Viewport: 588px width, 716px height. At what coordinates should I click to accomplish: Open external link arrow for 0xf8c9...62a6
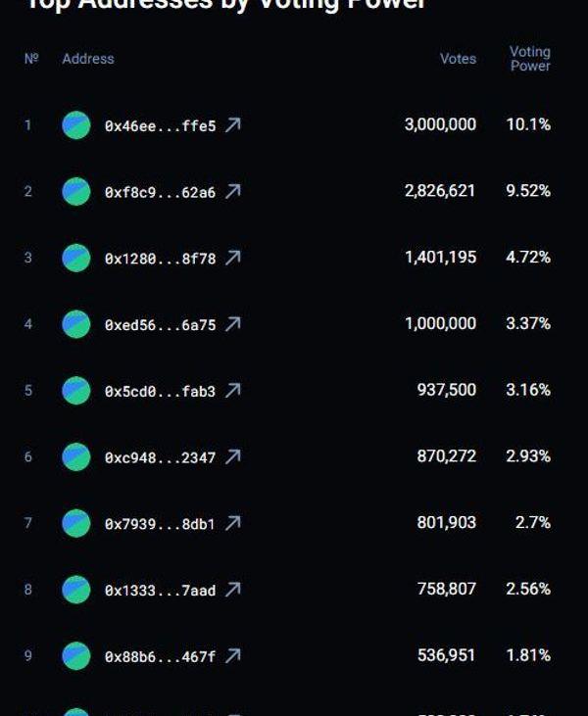(232, 192)
